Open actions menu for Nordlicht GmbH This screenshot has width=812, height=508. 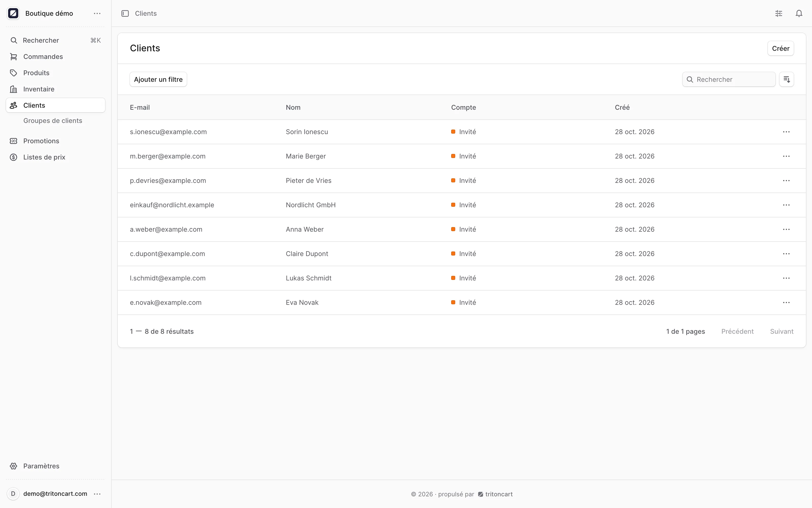(786, 205)
